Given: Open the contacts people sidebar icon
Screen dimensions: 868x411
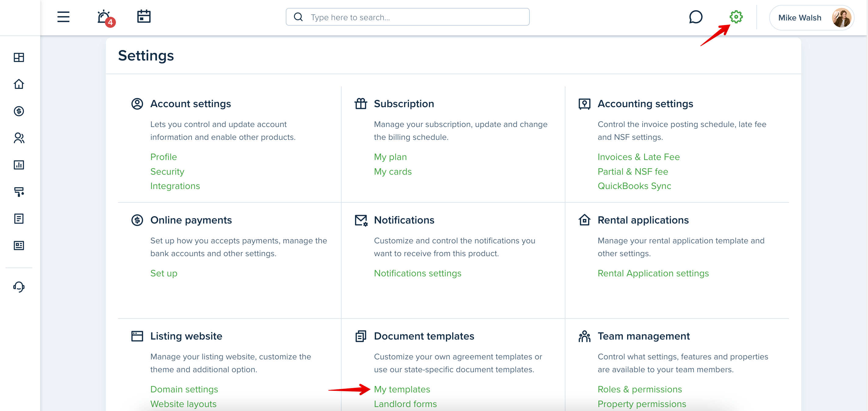Looking at the screenshot, I should (19, 138).
